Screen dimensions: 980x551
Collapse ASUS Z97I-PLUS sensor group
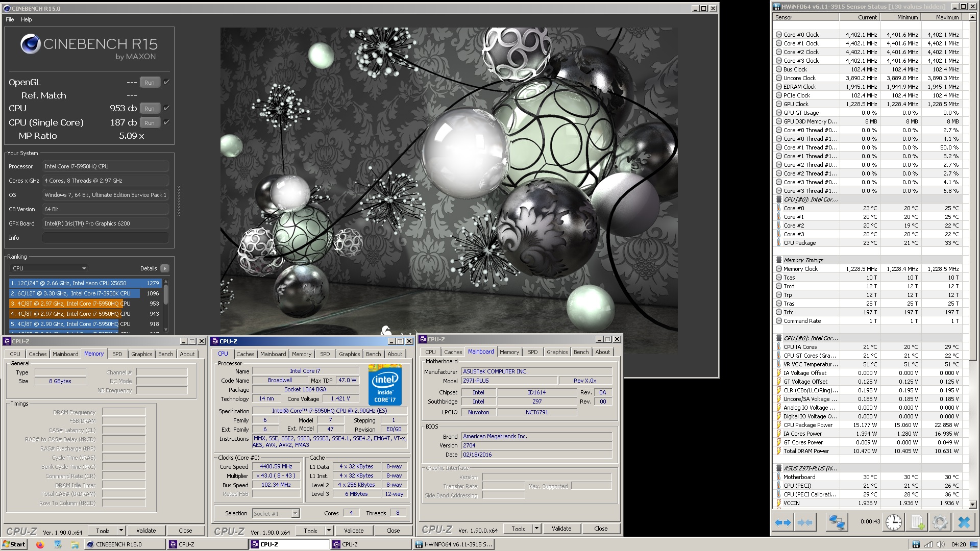point(779,468)
